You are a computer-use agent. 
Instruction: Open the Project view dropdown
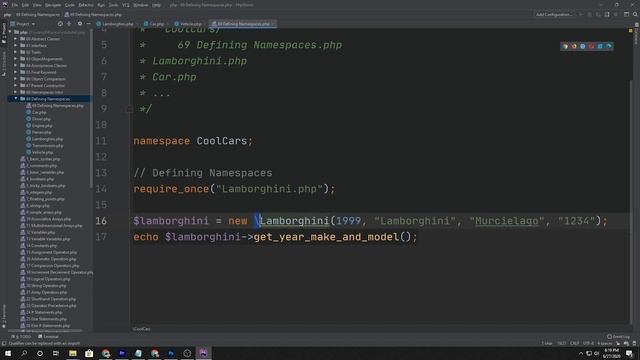tap(23, 24)
